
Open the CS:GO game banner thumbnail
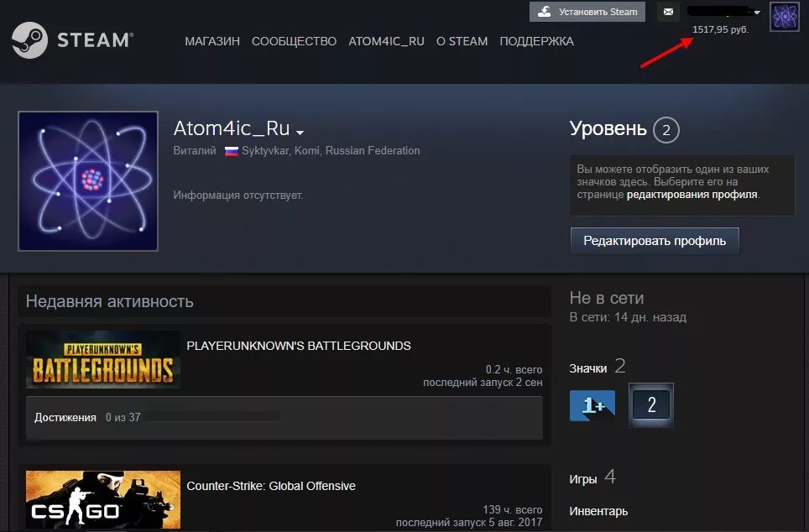click(103, 499)
